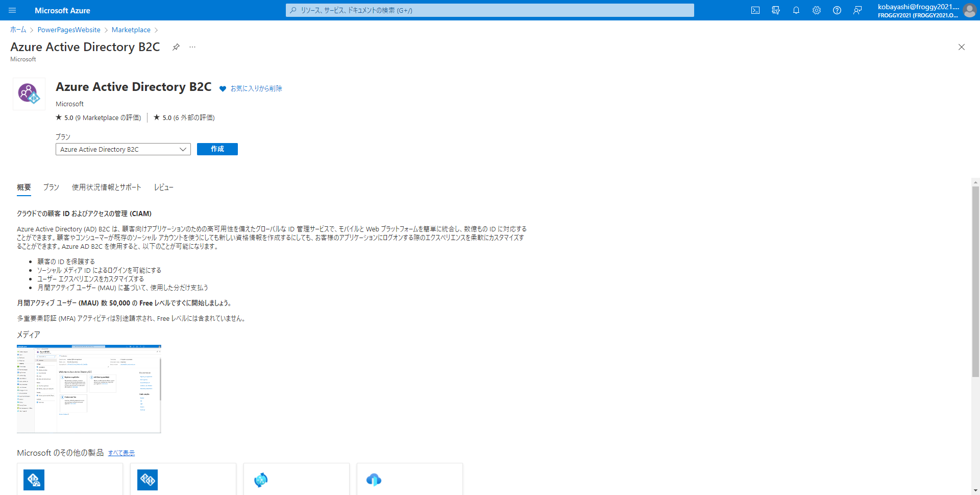
Task: Open the feedback icon in top bar
Action: [857, 10]
